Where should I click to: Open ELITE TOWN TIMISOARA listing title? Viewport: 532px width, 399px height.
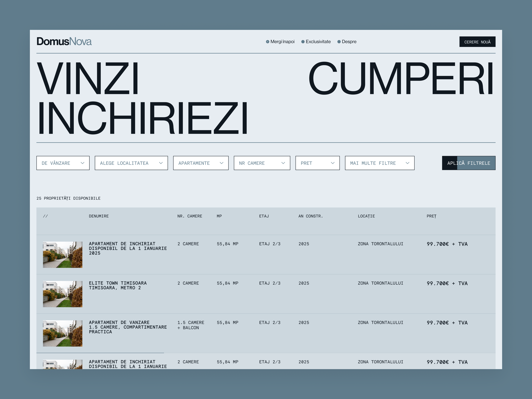pyautogui.click(x=118, y=285)
